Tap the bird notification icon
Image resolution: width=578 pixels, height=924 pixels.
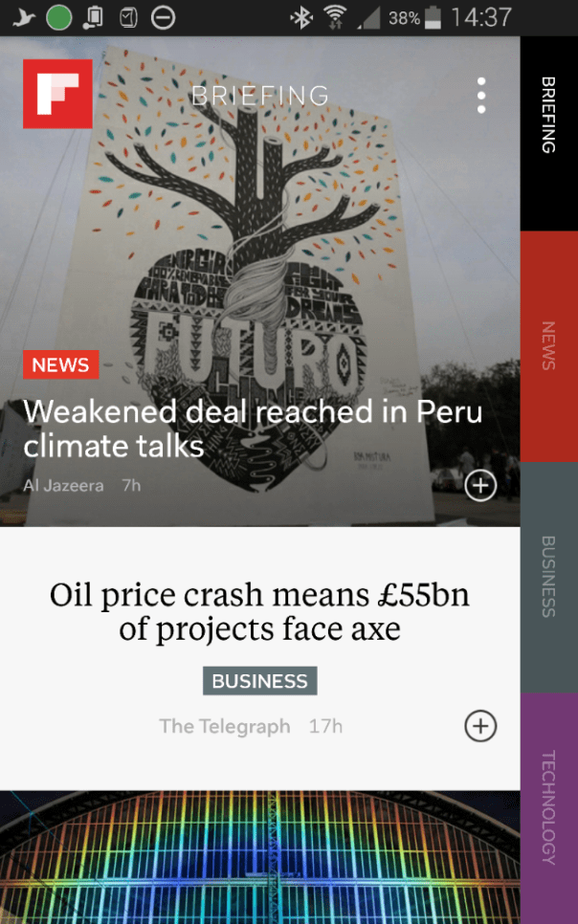click(23, 17)
